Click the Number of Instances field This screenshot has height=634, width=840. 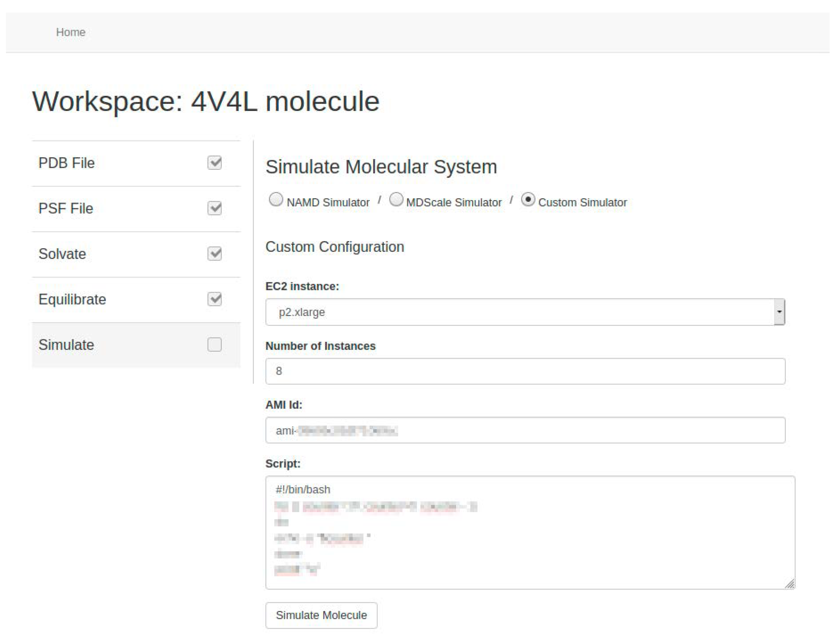click(525, 371)
